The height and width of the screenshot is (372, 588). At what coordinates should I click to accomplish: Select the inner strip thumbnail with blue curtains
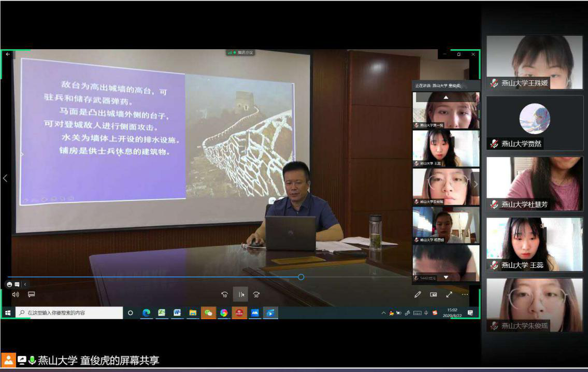point(446,225)
